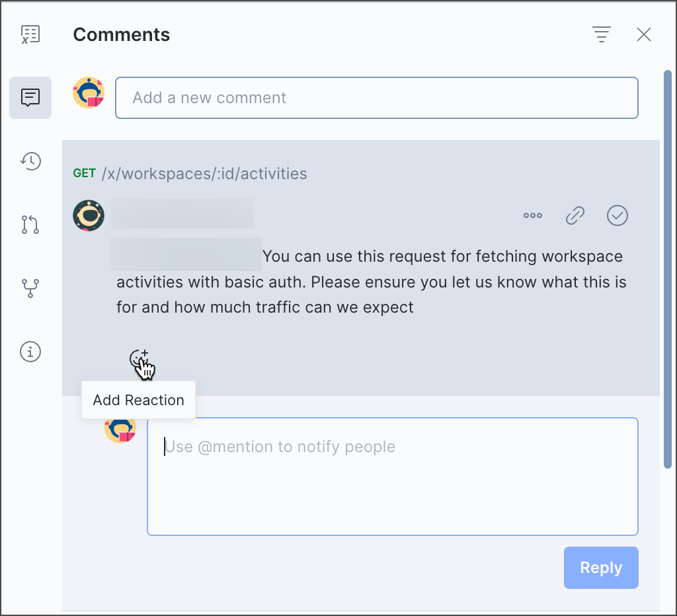The width and height of the screenshot is (677, 616).
Task: Open the Comments sidebar icon
Action: tap(30, 98)
